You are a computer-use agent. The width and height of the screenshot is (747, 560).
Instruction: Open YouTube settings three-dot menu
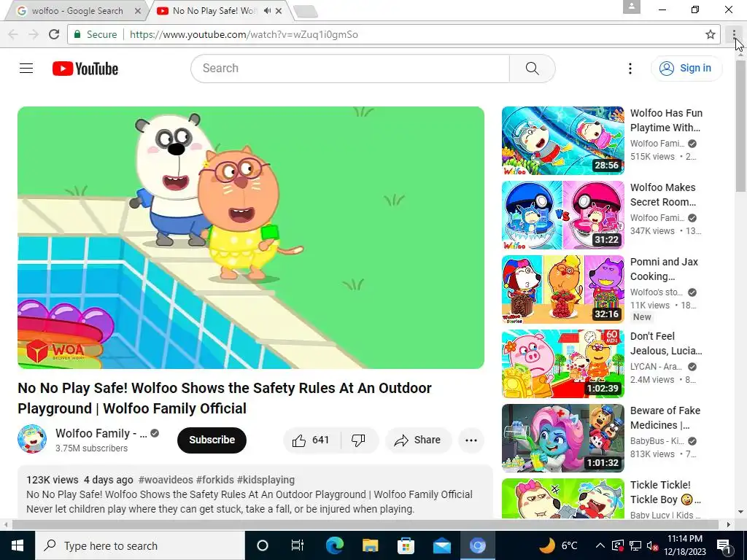tap(630, 69)
